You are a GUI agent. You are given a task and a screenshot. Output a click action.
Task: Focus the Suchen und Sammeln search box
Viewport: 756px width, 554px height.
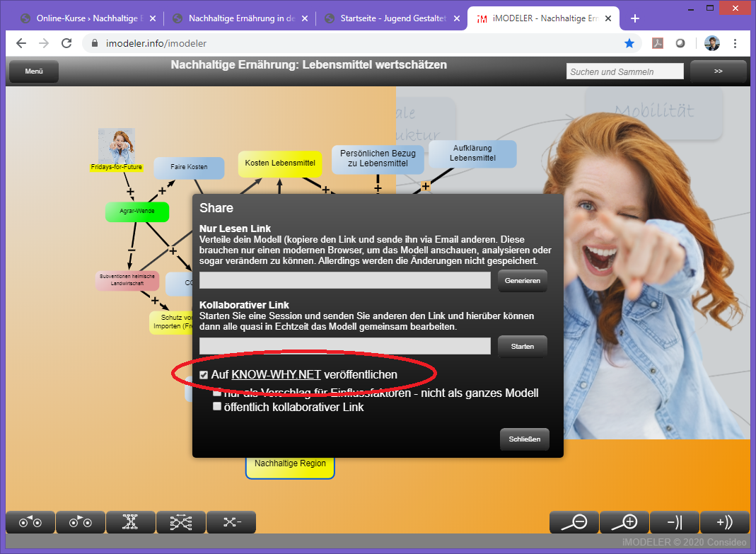[x=625, y=71]
